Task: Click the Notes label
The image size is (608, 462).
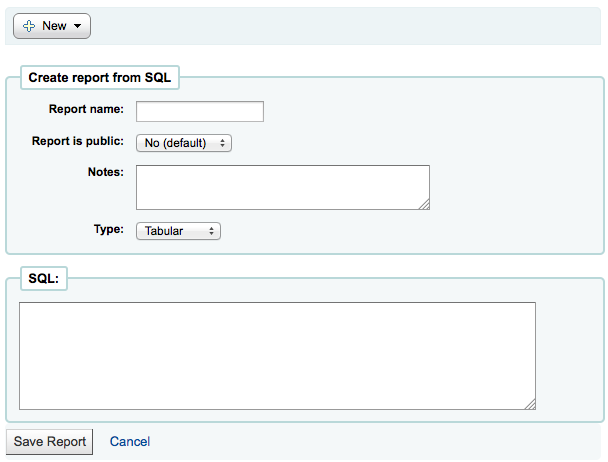Action: point(105,172)
